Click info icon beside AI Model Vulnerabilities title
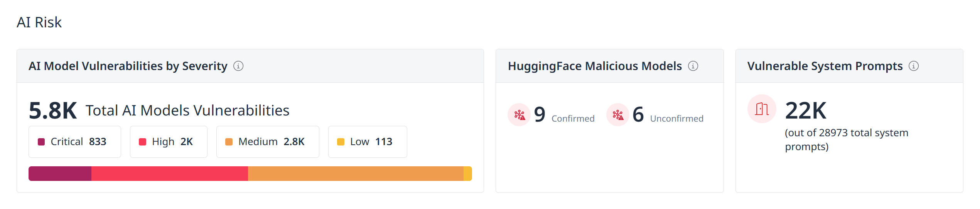Viewport: 980px width, 209px height. tap(238, 66)
